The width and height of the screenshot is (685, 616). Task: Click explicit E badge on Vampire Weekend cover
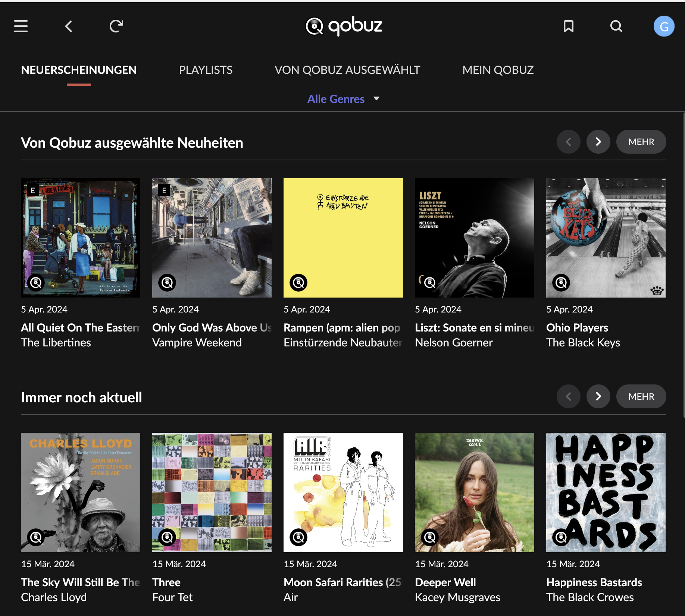pyautogui.click(x=164, y=191)
